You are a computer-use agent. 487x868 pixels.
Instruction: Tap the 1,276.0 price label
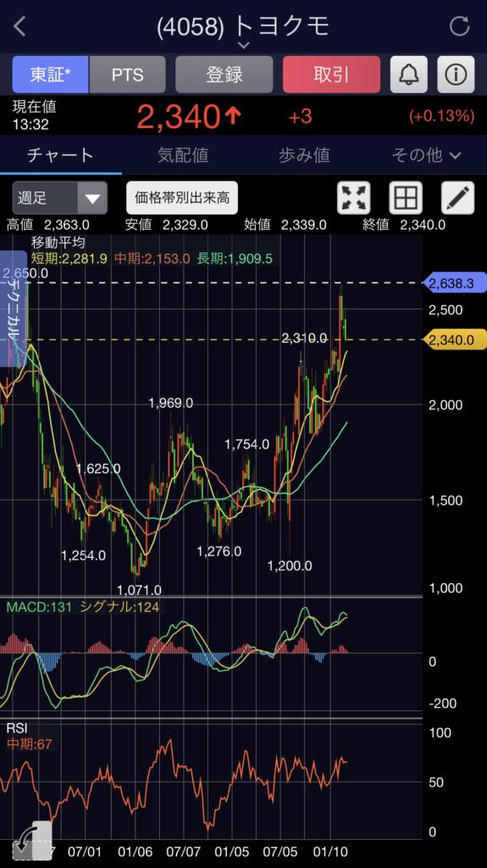219,551
